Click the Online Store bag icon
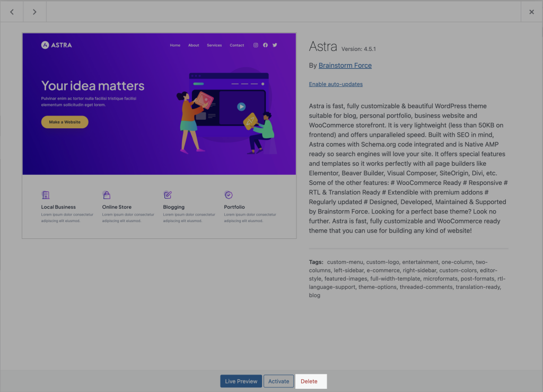543x392 pixels. pos(107,195)
